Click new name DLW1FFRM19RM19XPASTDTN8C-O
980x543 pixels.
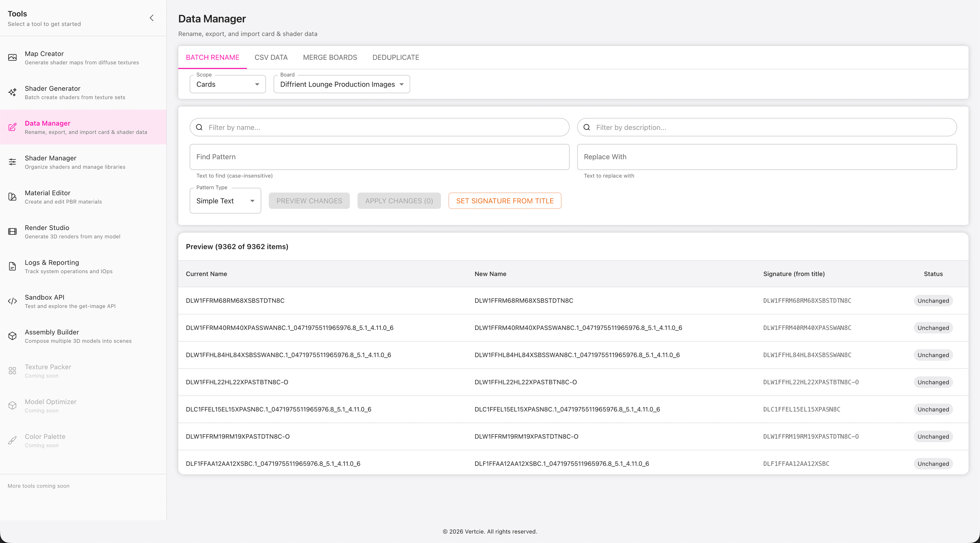[526, 437]
